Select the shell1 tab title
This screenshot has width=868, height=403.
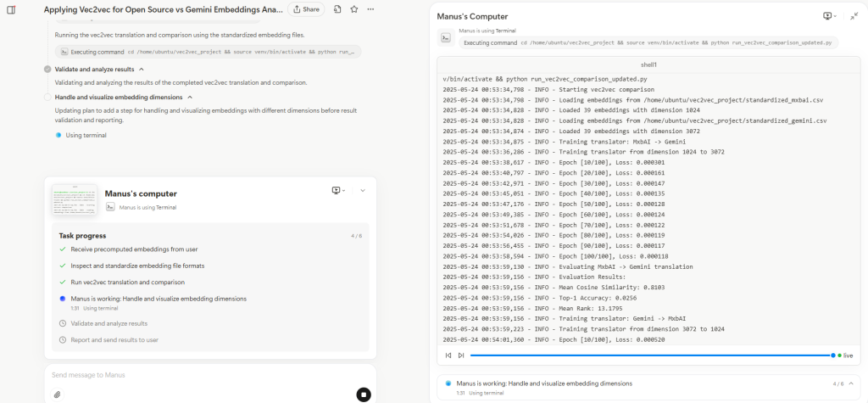pyautogui.click(x=648, y=64)
